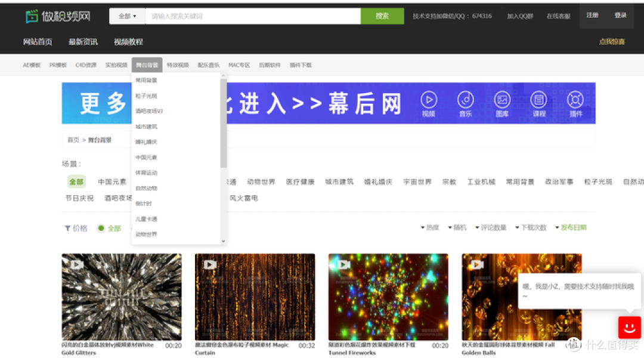Switch to the C4D资源 category tab
Screen dimensions: 644x358
pos(86,65)
